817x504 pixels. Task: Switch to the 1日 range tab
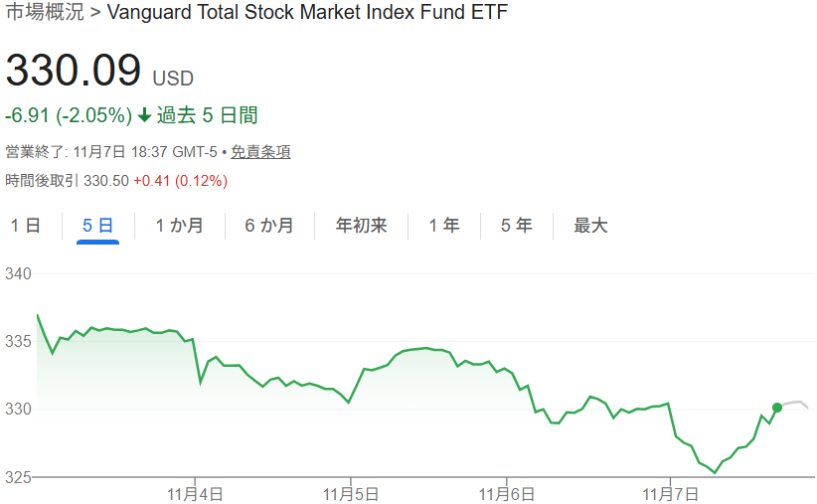pos(26,226)
